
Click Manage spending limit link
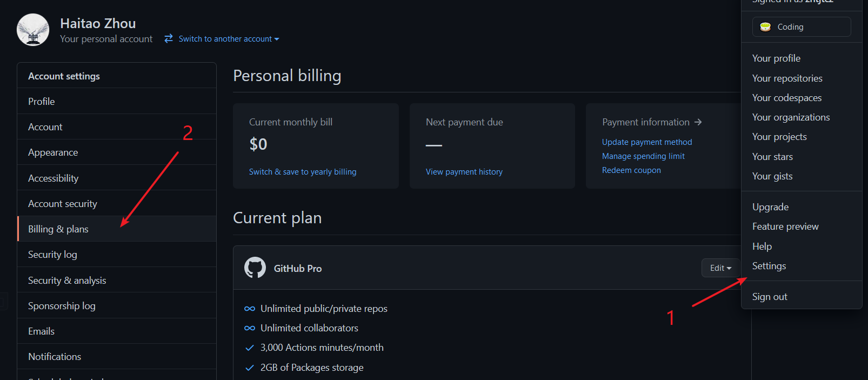point(643,156)
